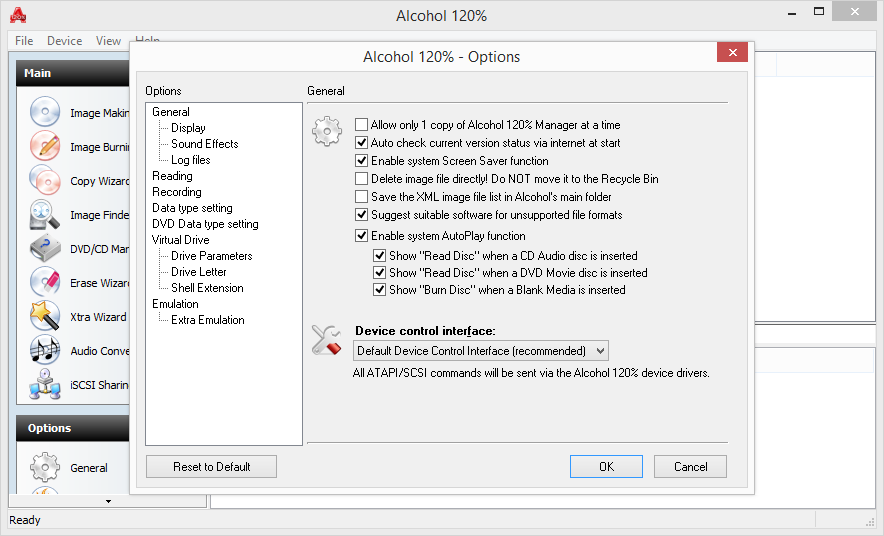Close the Options dialog with red X
The image size is (884, 536).
click(732, 52)
